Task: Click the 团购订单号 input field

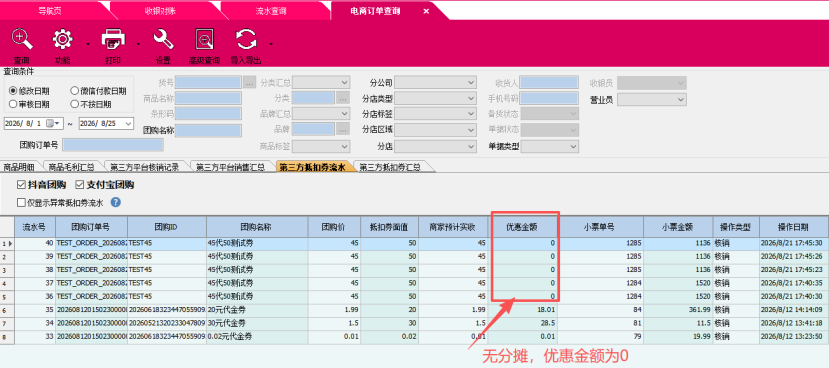Action: [113, 145]
